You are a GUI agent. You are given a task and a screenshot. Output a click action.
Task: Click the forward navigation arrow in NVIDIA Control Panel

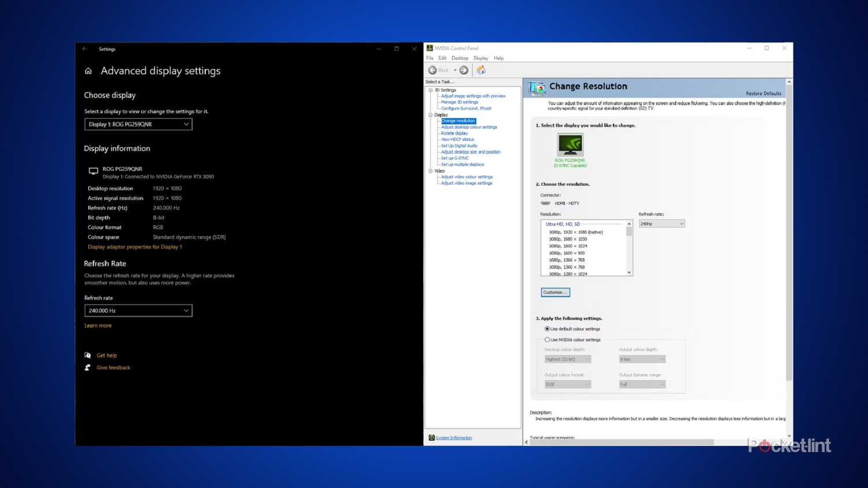click(x=464, y=69)
